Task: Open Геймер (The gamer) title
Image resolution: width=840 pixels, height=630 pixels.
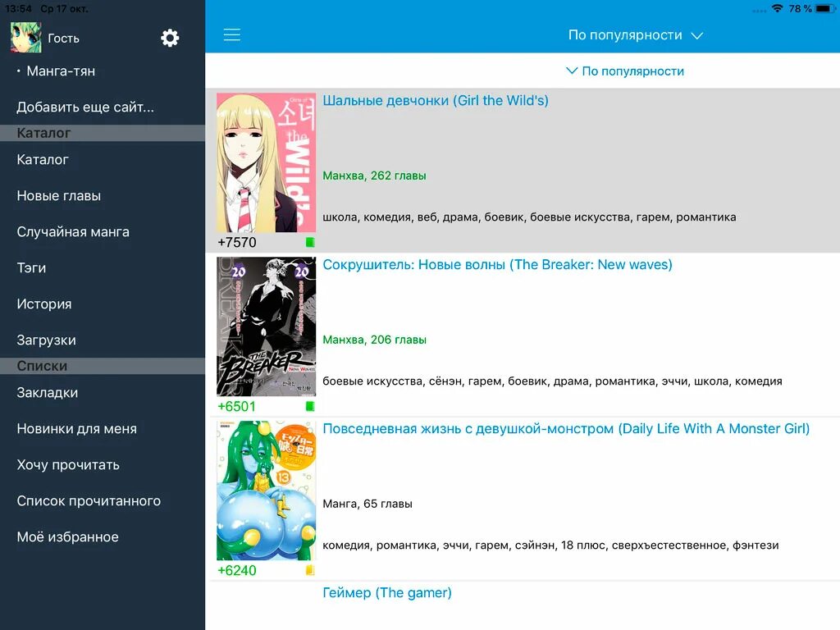Action: point(387,592)
